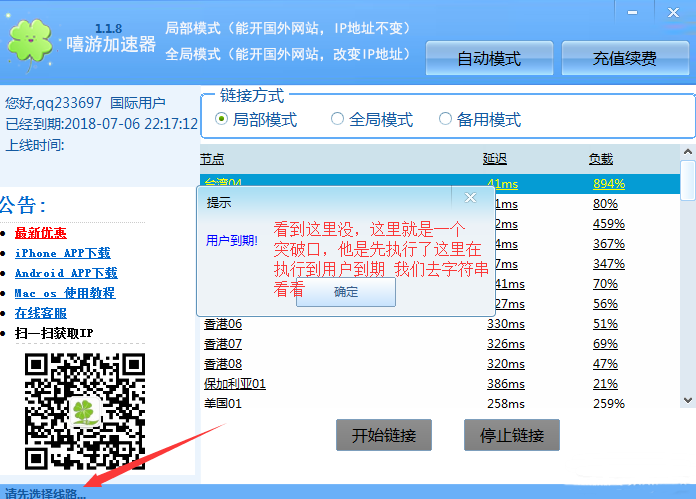Image resolution: width=696 pixels, height=499 pixels.
Task: Open 充值续费 recharge button
Action: (x=625, y=59)
